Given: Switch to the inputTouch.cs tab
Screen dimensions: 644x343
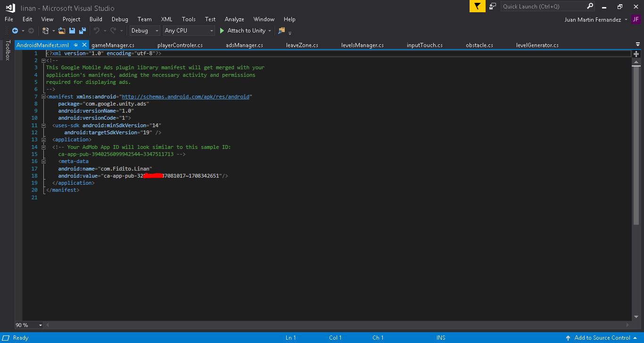Looking at the screenshot, I should coord(424,45).
